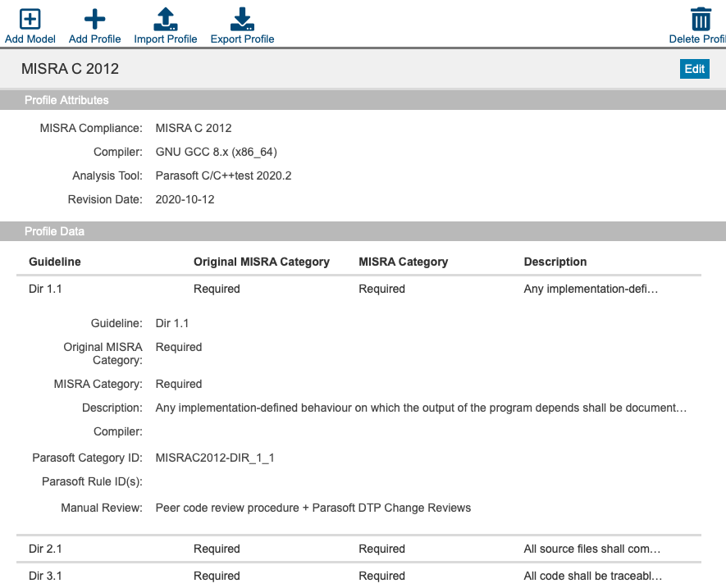Click the full Dir 1.1 description text

tap(421, 408)
